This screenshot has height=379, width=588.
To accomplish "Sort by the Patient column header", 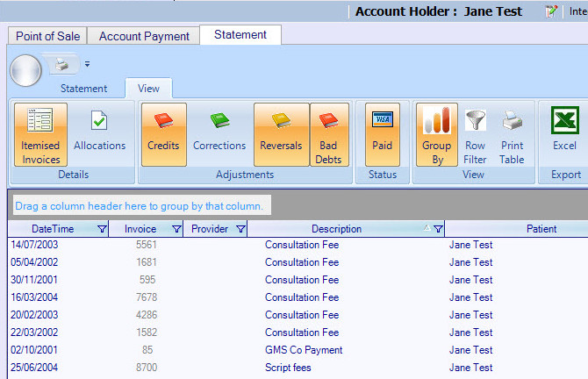I will (541, 229).
